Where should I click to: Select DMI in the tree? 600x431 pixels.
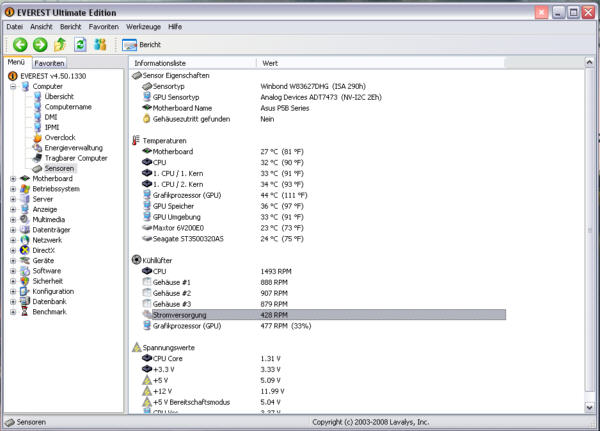pos(51,117)
